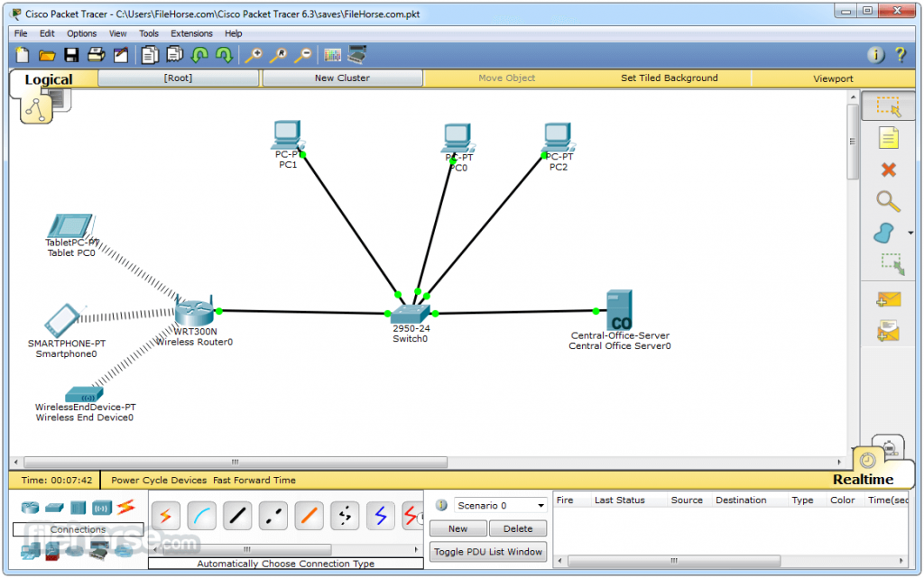The height and width of the screenshot is (578, 924).
Task: Open the Drawing Palette icon
Action: point(332,55)
